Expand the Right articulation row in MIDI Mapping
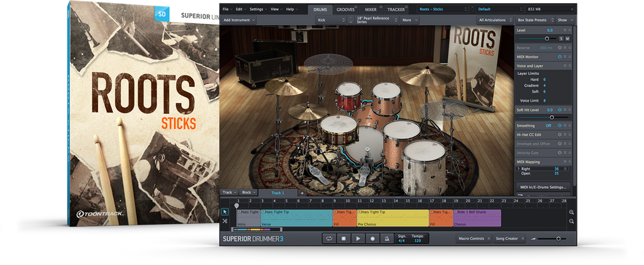Screen dimensions: 644x265 (519, 169)
